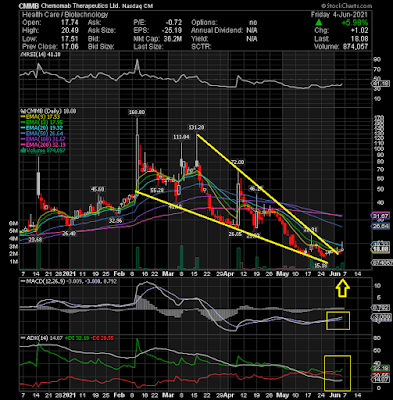The image size is (393, 400).
Task: Click the Open value 17.74
Action: (x=70, y=23)
